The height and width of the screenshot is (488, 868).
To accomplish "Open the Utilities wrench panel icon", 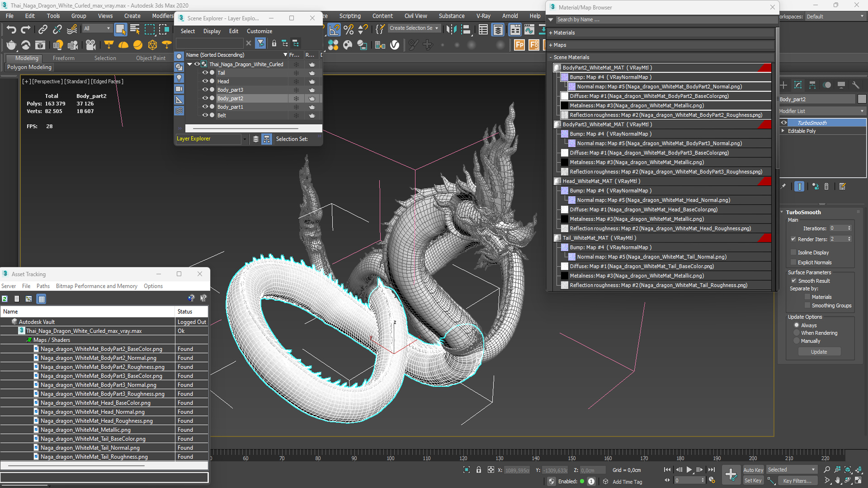I will click(x=855, y=85).
